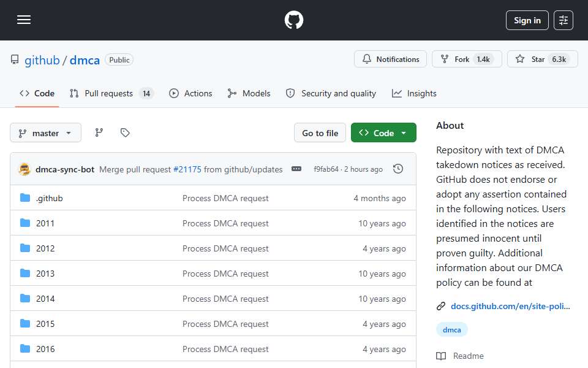Open the .github folder
The image size is (588, 368).
[x=49, y=198]
